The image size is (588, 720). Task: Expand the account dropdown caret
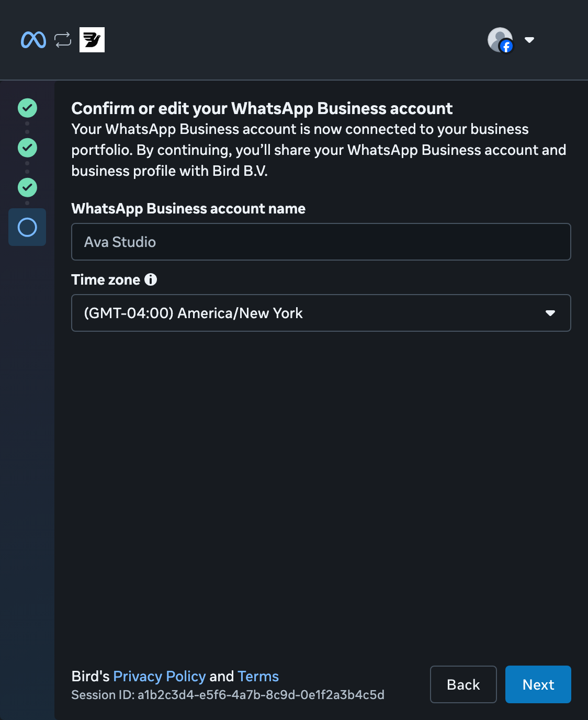click(x=529, y=40)
